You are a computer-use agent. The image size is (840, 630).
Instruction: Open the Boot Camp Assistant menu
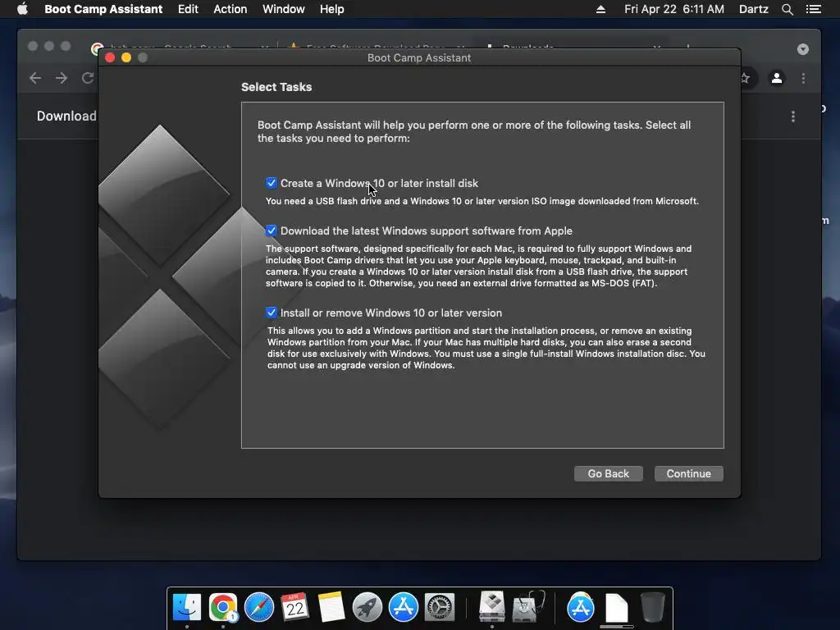pos(103,9)
